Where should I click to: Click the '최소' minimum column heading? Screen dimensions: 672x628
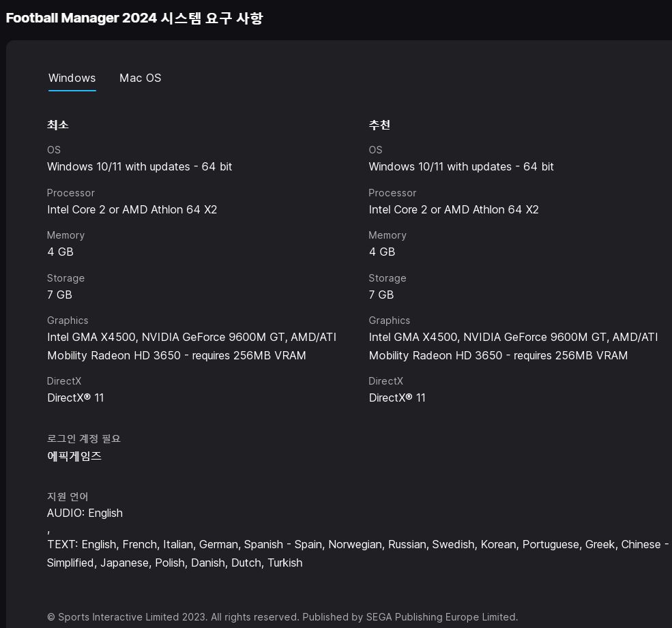(x=58, y=125)
